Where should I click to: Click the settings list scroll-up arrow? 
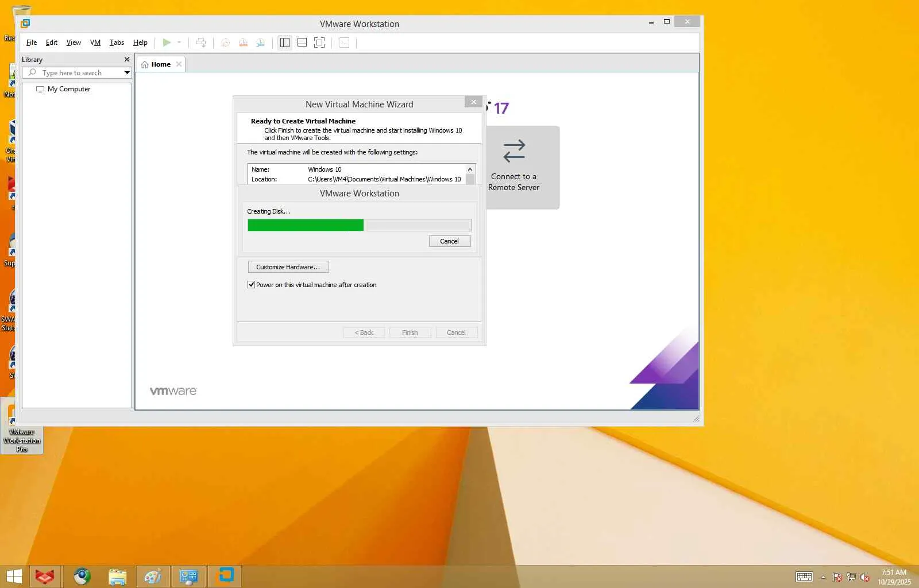coord(470,169)
